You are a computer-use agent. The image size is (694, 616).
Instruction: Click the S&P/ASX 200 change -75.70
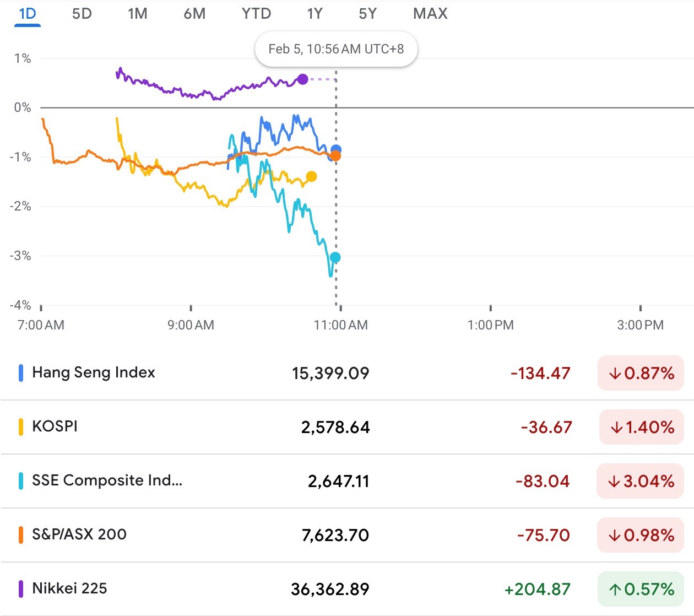click(544, 536)
